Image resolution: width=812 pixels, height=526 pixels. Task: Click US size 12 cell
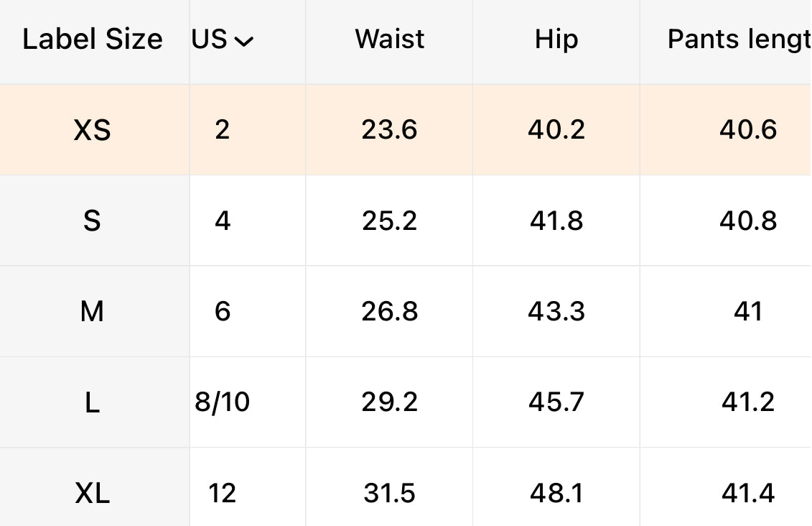(x=223, y=494)
